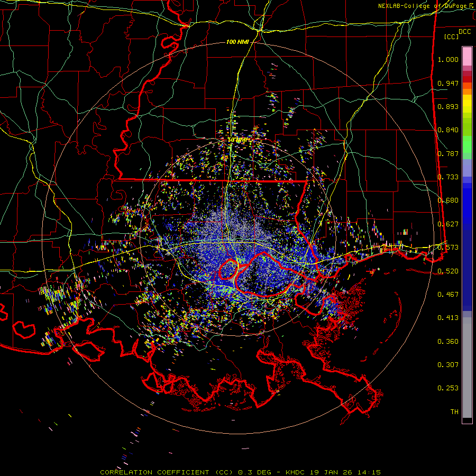Pick the yellow segment of the color bar
This screenshot has height=476, width=476.
[x=467, y=104]
